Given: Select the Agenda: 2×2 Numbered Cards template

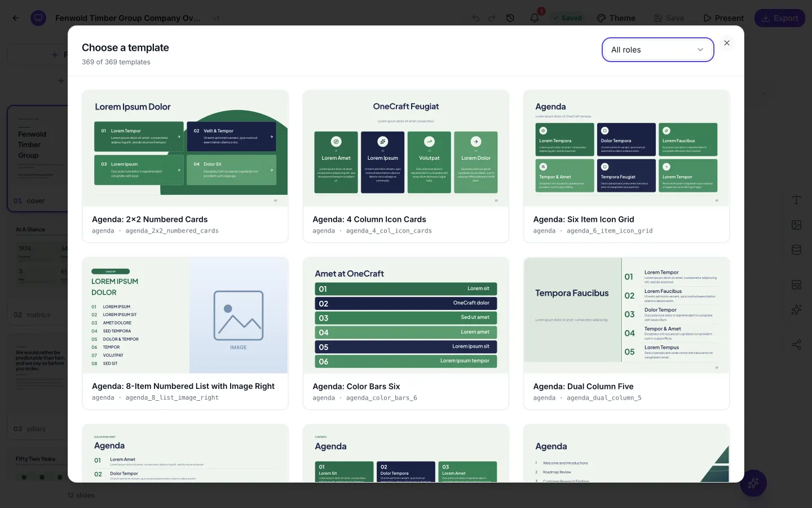Looking at the screenshot, I should [x=185, y=166].
